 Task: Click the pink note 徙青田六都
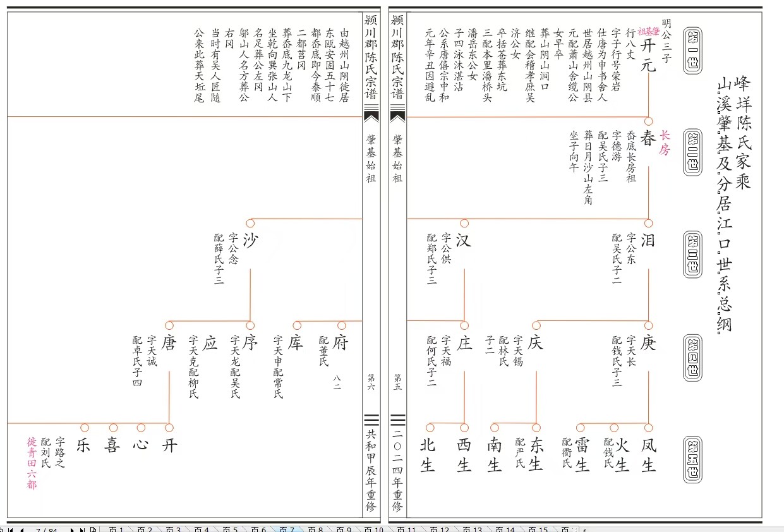(32, 463)
